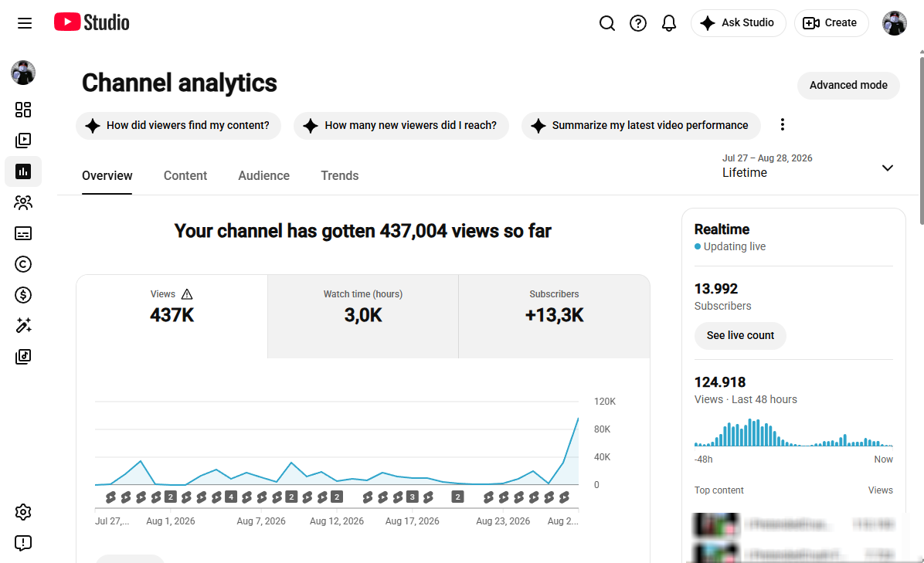Click the Advanced mode button

848,86
